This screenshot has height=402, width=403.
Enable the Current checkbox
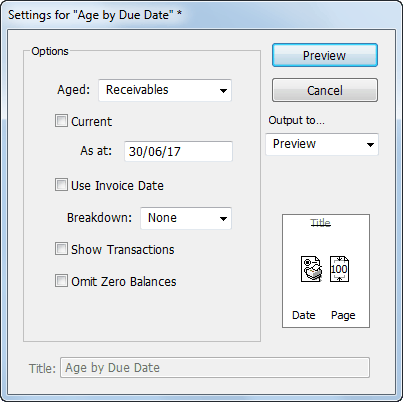(x=61, y=121)
